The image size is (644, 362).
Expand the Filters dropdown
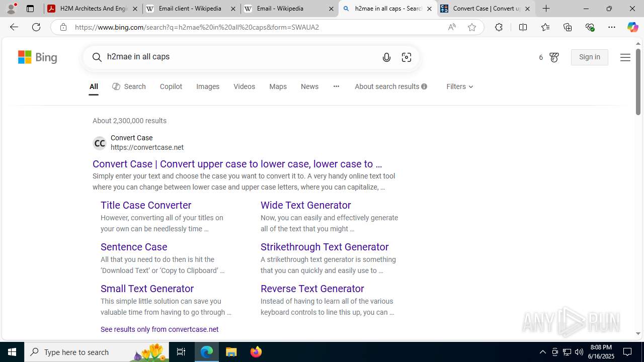tap(460, 86)
